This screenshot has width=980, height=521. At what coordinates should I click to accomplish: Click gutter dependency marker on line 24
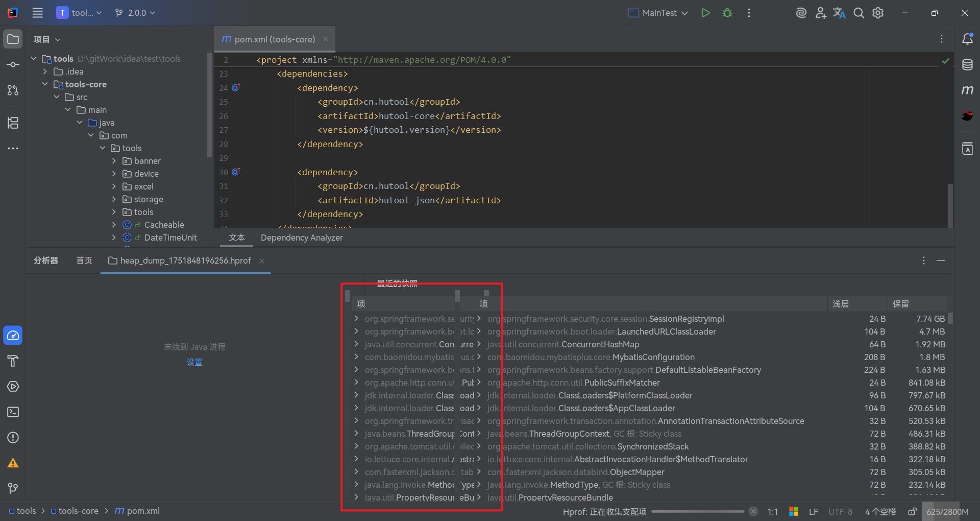pyautogui.click(x=236, y=87)
